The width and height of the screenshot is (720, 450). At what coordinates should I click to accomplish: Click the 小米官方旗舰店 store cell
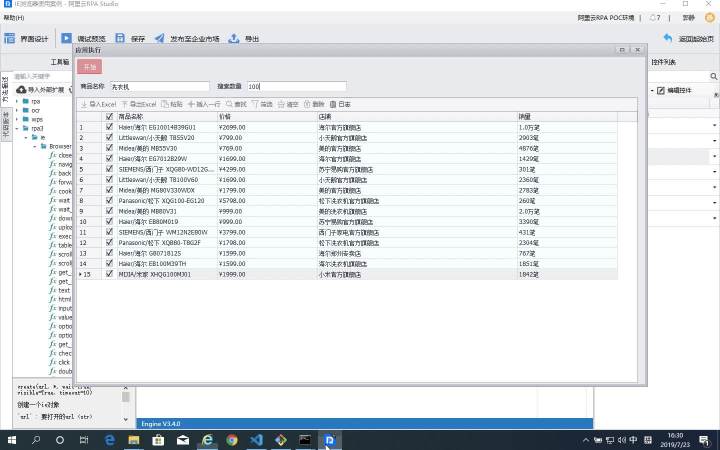click(417, 275)
